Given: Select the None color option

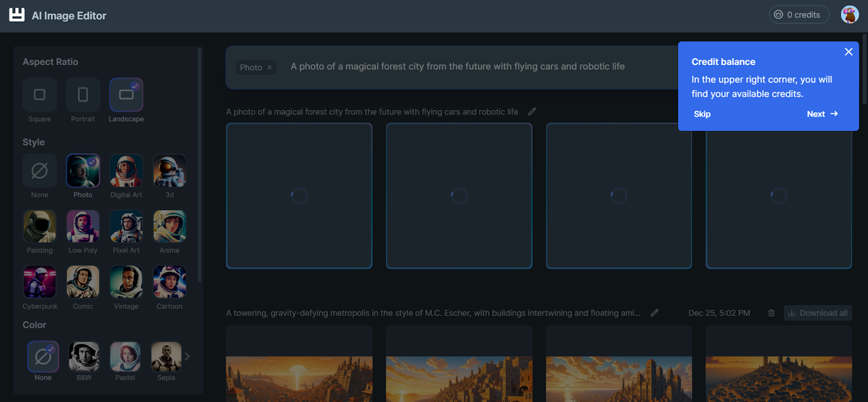Looking at the screenshot, I should tap(43, 356).
